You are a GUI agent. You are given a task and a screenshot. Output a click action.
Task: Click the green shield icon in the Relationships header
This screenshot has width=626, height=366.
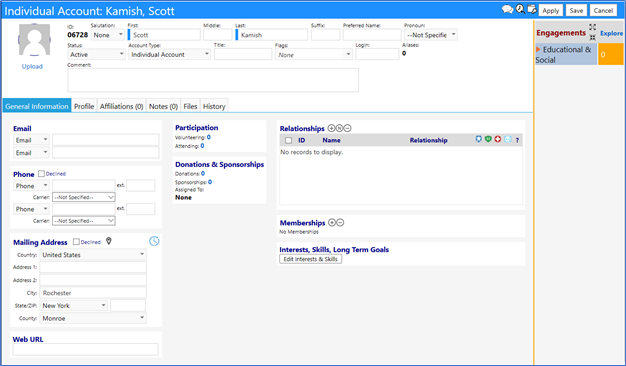click(x=488, y=139)
